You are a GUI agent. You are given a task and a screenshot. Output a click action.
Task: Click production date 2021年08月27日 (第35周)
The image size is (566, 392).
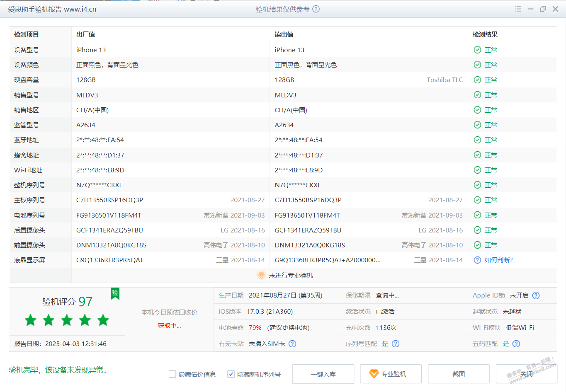[x=285, y=295]
